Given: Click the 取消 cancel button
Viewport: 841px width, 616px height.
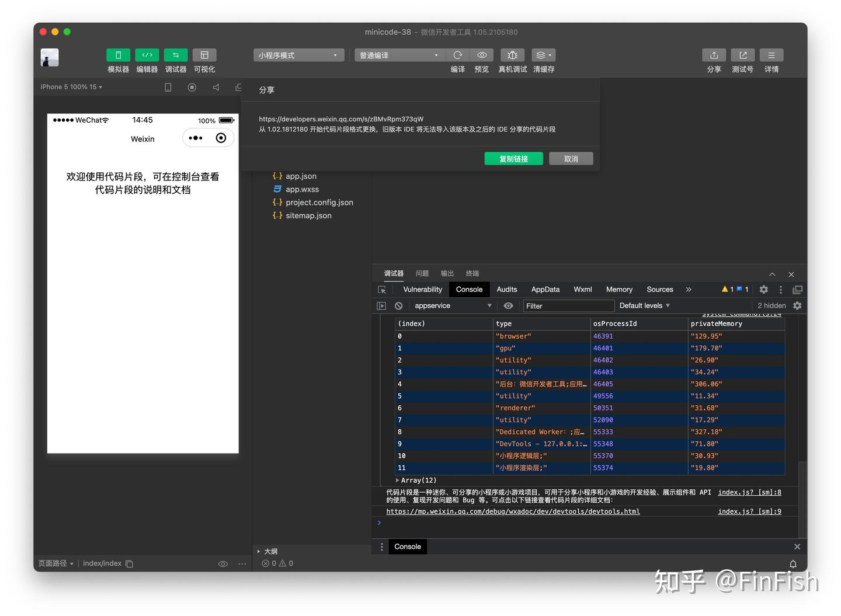Looking at the screenshot, I should coord(571,159).
